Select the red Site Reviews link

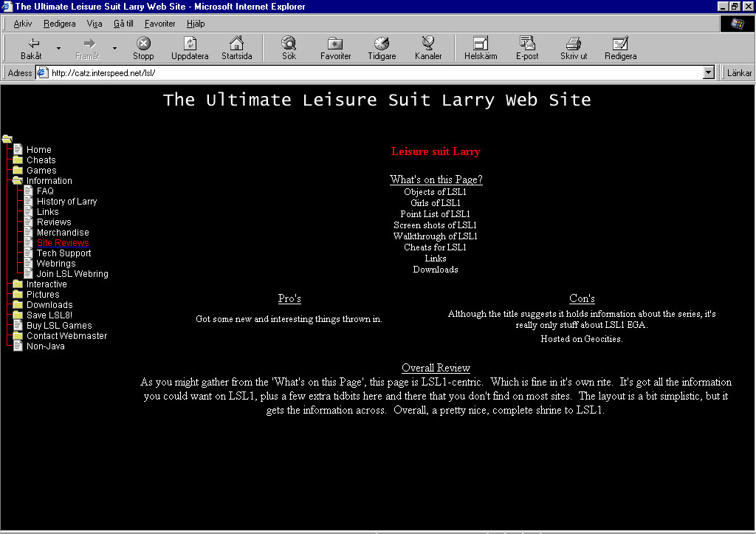pos(63,243)
